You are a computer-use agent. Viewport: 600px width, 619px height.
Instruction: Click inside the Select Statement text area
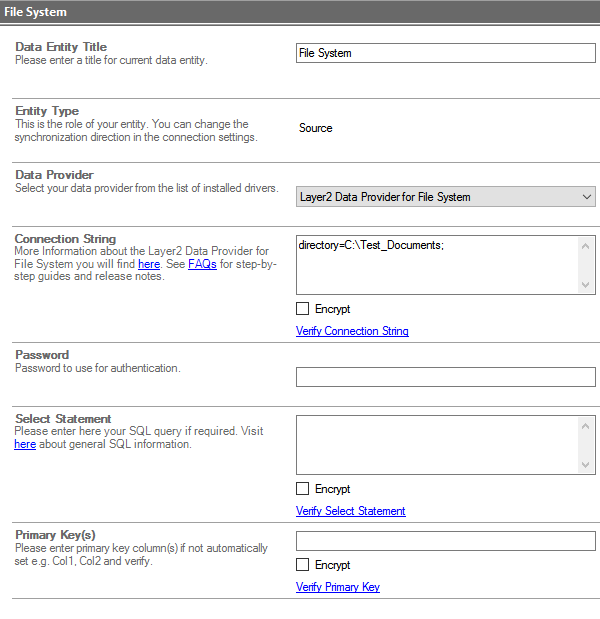click(x=436, y=445)
